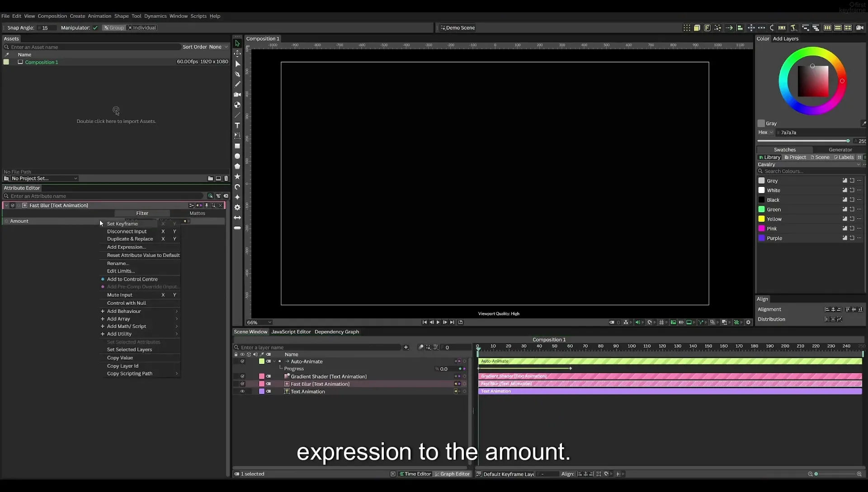Open the Graph Editor
Screen dimensions: 868x492
pyautogui.click(x=452, y=474)
